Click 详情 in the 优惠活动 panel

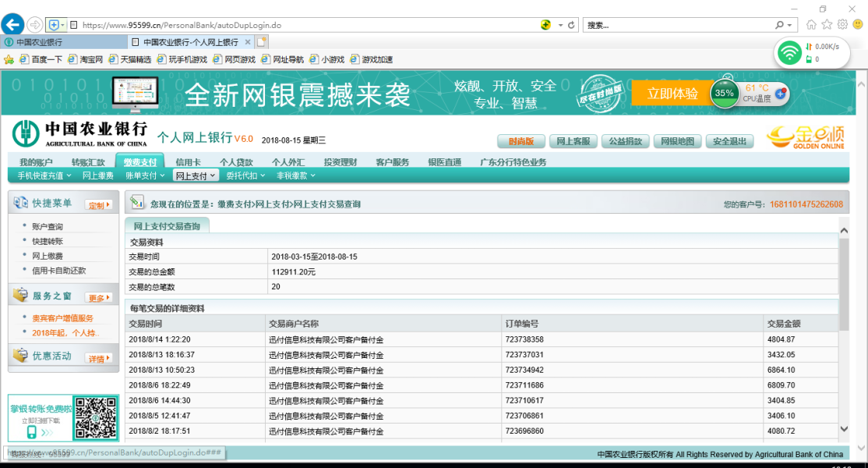[x=99, y=358]
